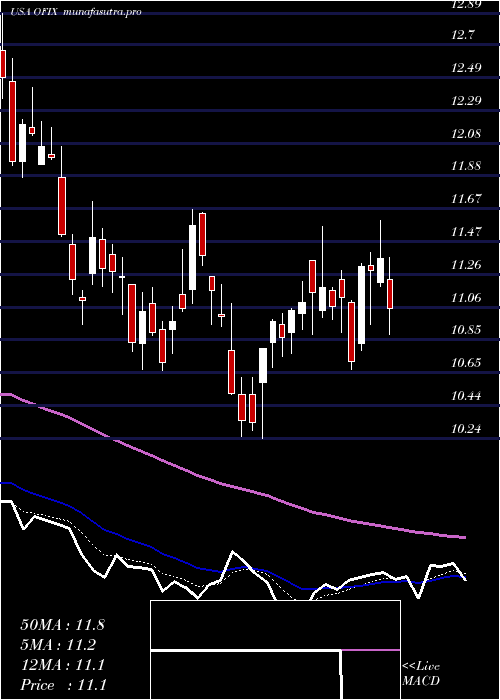500x700 pixels.
Task: Select the 11.26 price axis label
Action: [467, 265]
